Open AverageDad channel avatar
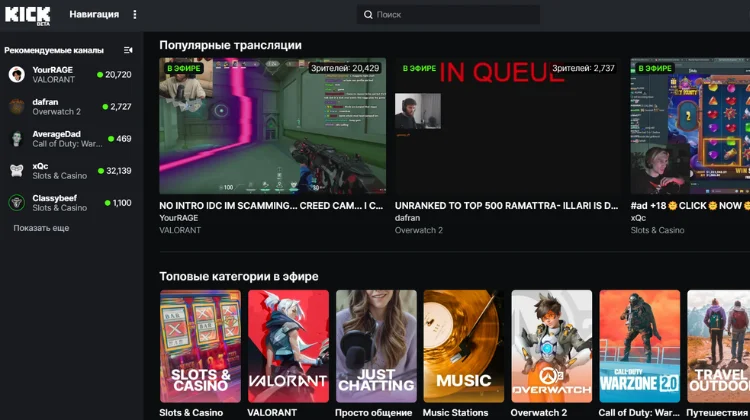The image size is (750, 420). click(17, 139)
